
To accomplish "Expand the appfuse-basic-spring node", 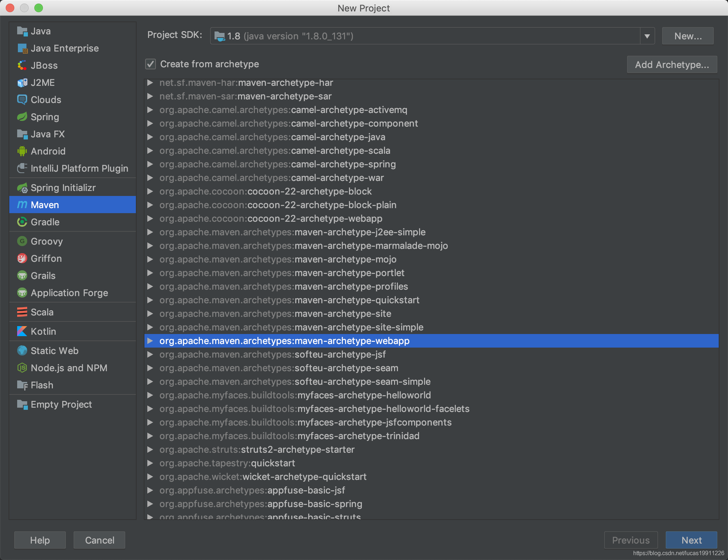I will click(x=151, y=504).
